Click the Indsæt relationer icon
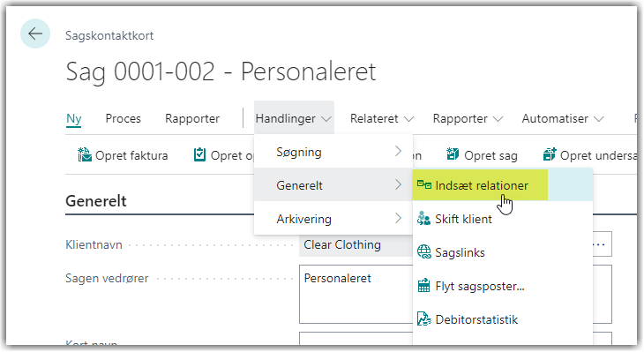 point(423,185)
